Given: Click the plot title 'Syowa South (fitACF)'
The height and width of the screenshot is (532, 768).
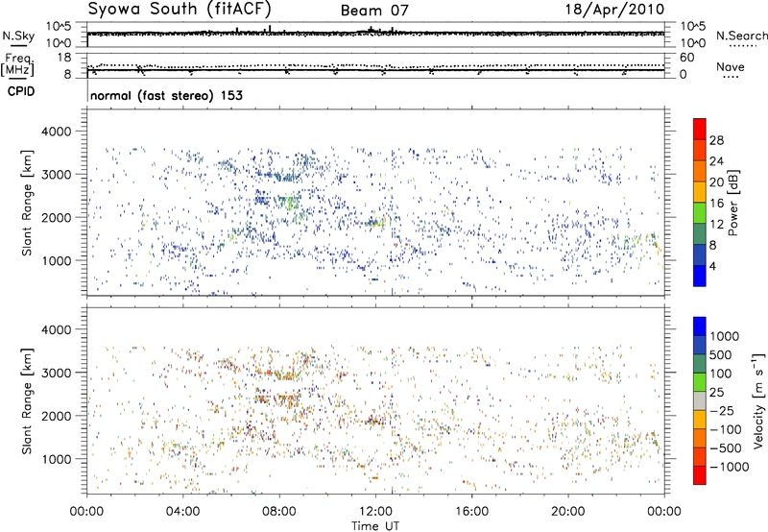Looking at the screenshot, I should 180,9.
